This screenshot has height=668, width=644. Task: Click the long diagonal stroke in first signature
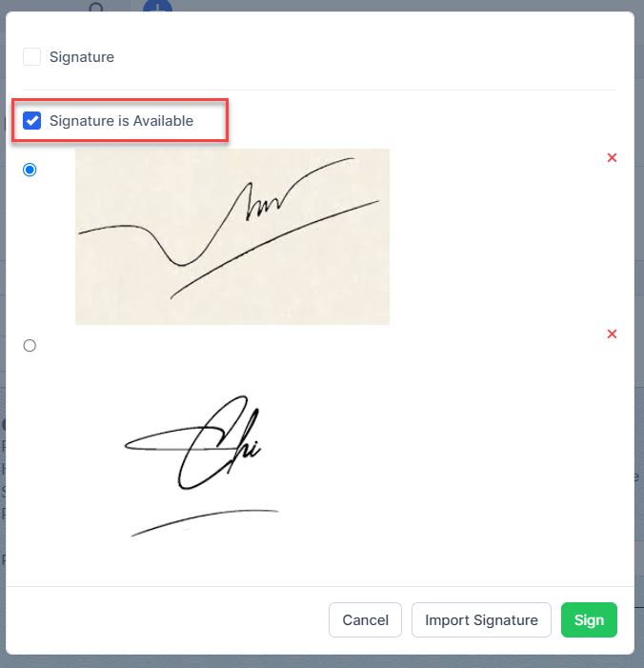pos(273,250)
